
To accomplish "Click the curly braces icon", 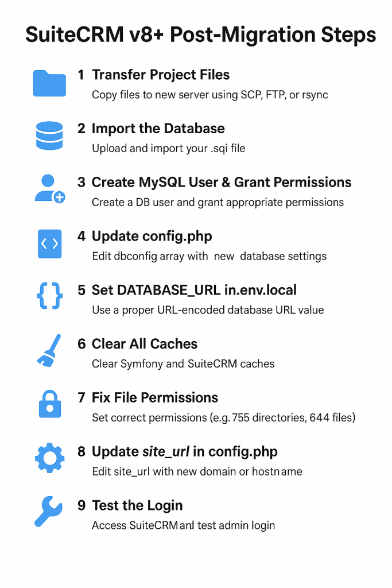I will (x=50, y=296).
